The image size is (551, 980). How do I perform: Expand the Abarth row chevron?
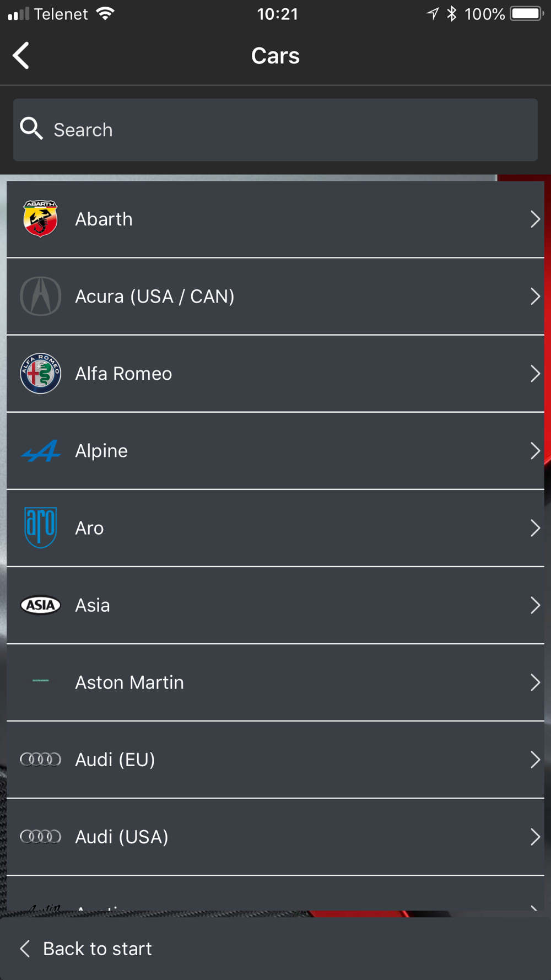[534, 219]
